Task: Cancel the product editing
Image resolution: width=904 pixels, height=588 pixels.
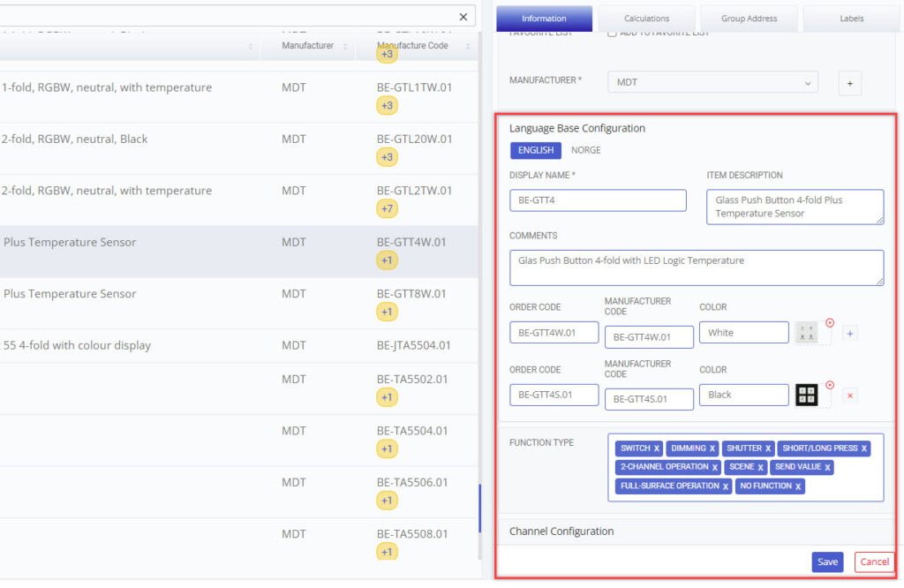Action: (x=874, y=562)
